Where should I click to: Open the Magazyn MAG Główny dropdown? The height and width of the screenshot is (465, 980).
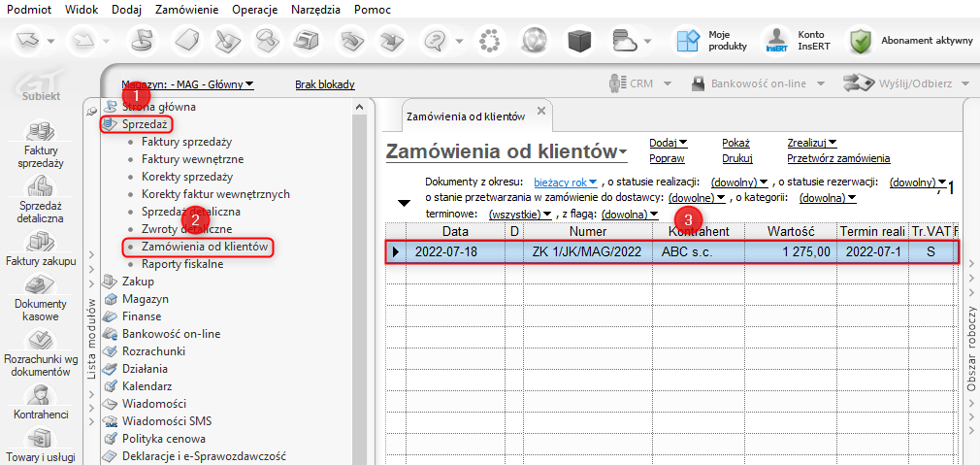[188, 83]
